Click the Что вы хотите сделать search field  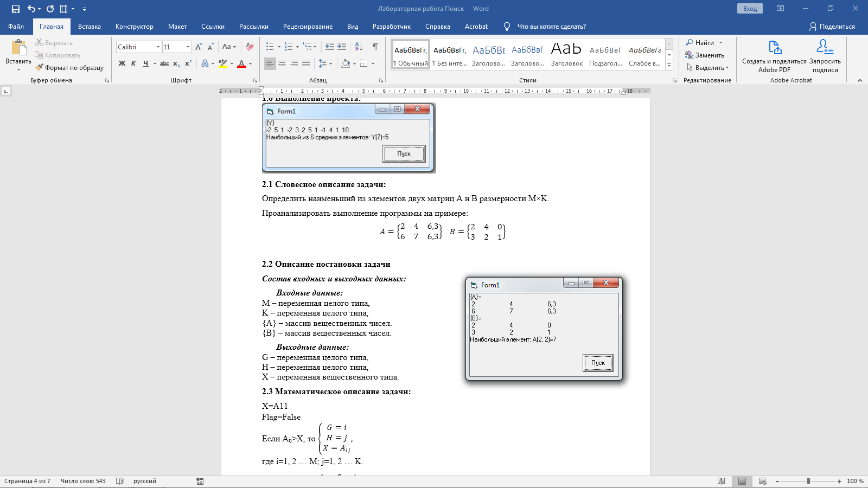[551, 27]
